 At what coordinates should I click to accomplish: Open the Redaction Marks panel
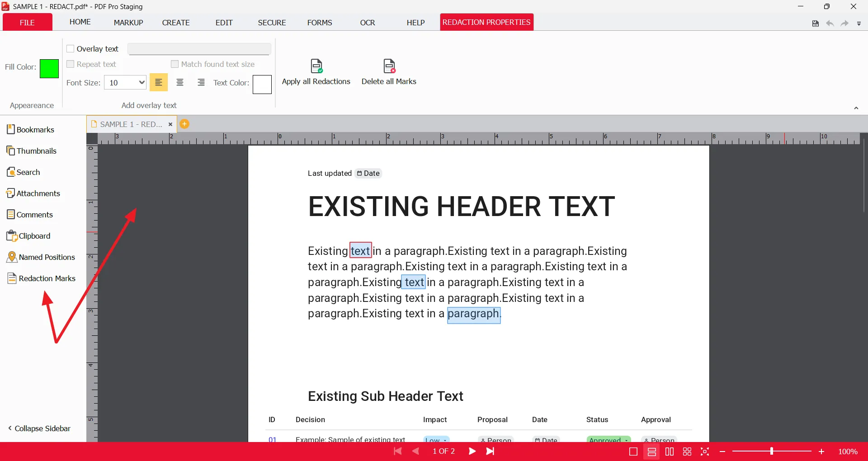(x=41, y=278)
